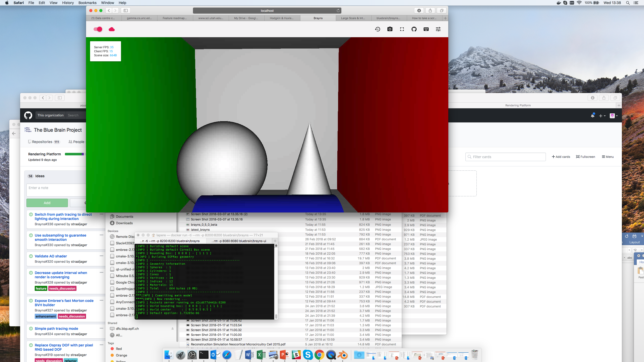Screen dimensions: 644x362
Task: Click the 'feature' label on the Brayns#328 card
Action: [41, 289]
